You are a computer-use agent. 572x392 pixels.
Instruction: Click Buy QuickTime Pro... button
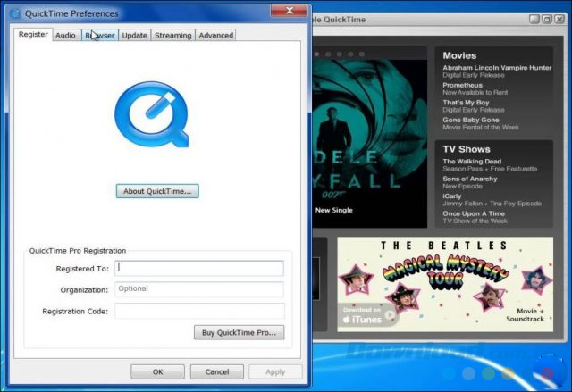pos(239,332)
